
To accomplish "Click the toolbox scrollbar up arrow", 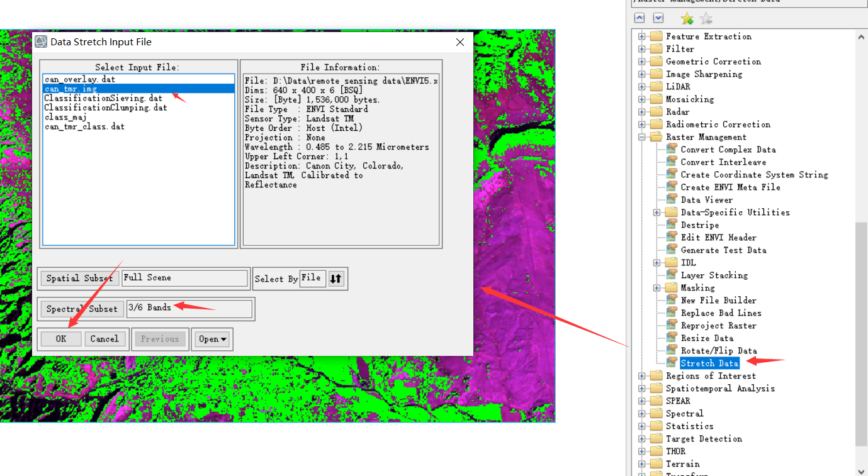I will [861, 37].
